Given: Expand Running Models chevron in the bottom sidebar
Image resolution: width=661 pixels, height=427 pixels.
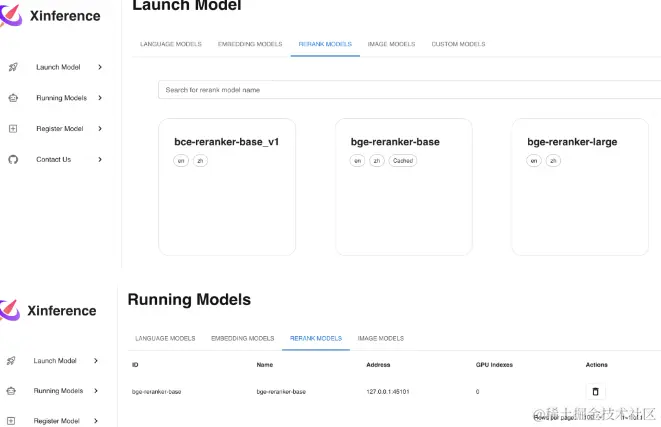Looking at the screenshot, I should (x=96, y=391).
